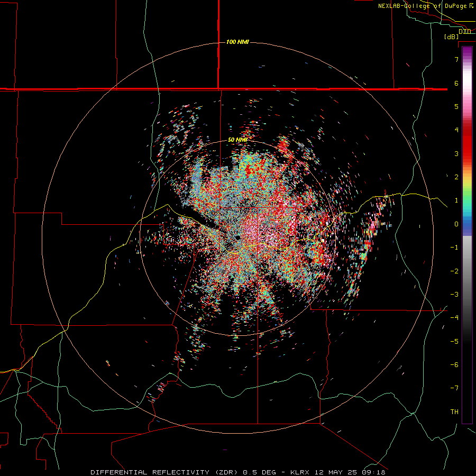Click the "-4" value on color scale
This screenshot has width=476, height=476.
(x=454, y=318)
